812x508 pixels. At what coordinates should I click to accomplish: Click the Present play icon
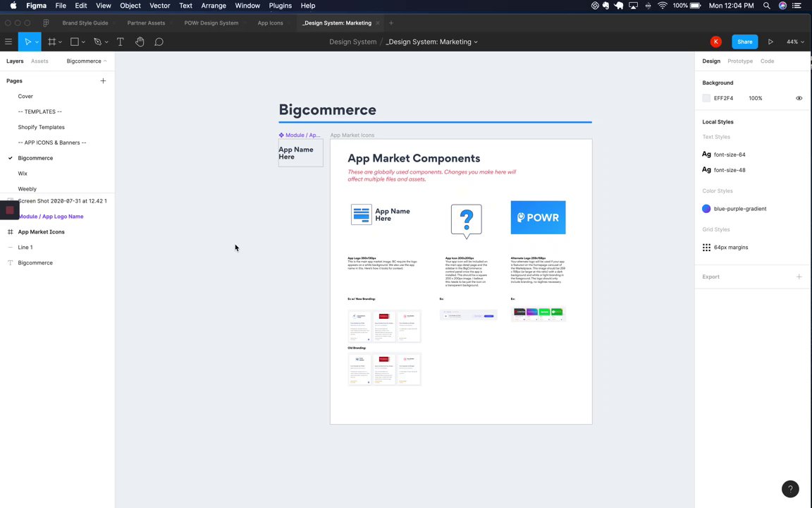click(770, 42)
